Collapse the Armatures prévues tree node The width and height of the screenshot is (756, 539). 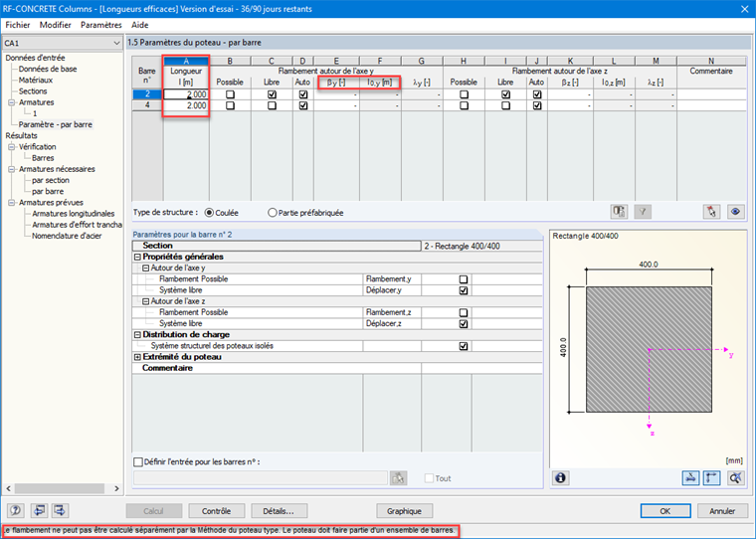12,203
